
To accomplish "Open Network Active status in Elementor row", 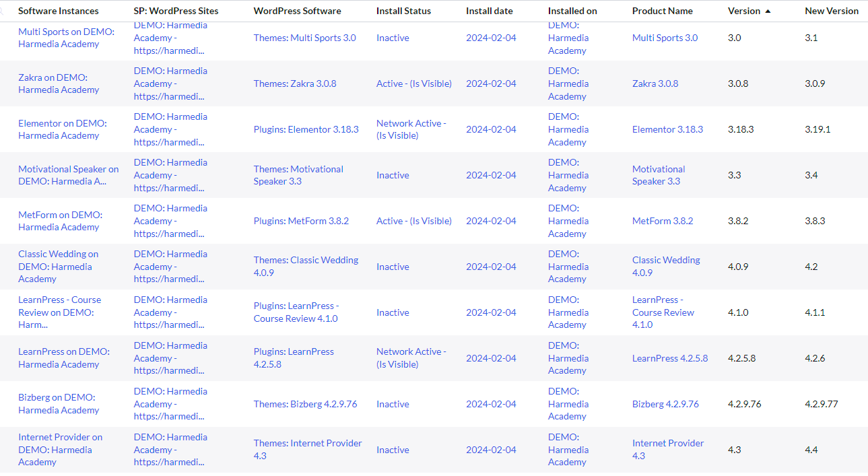I will [411, 129].
